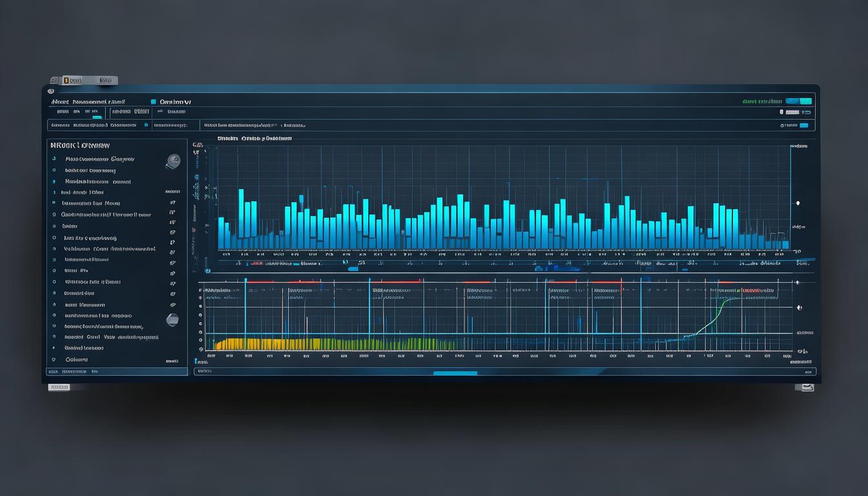Click the teal square icon beside the Overview title
The width and height of the screenshot is (868, 496).
point(153,102)
